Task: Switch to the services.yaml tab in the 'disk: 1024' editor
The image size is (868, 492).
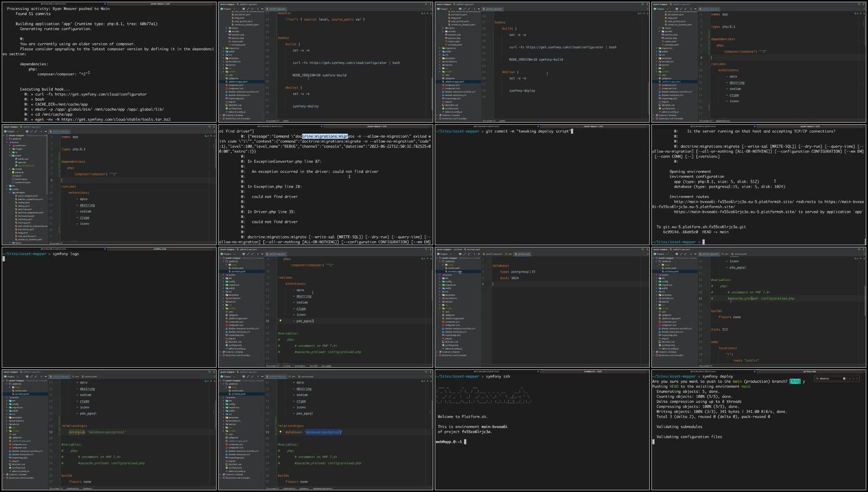Action: coord(523,254)
